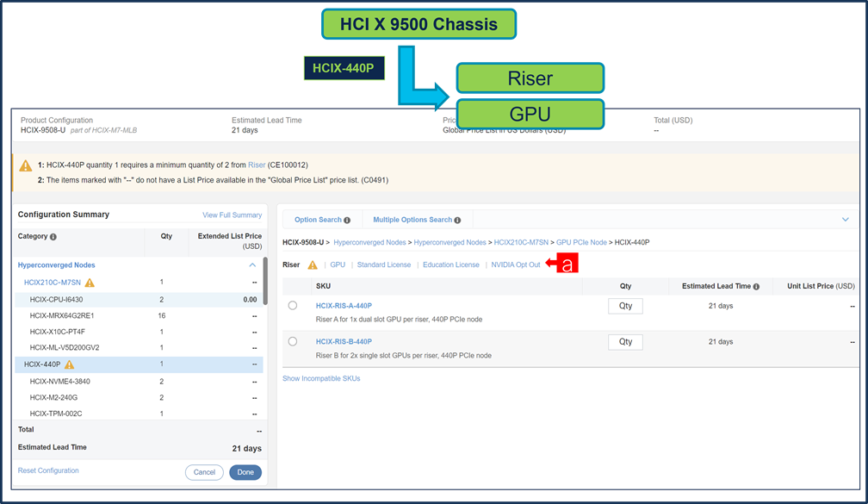Select the Riser category tab
868x504 pixels.
(x=291, y=264)
